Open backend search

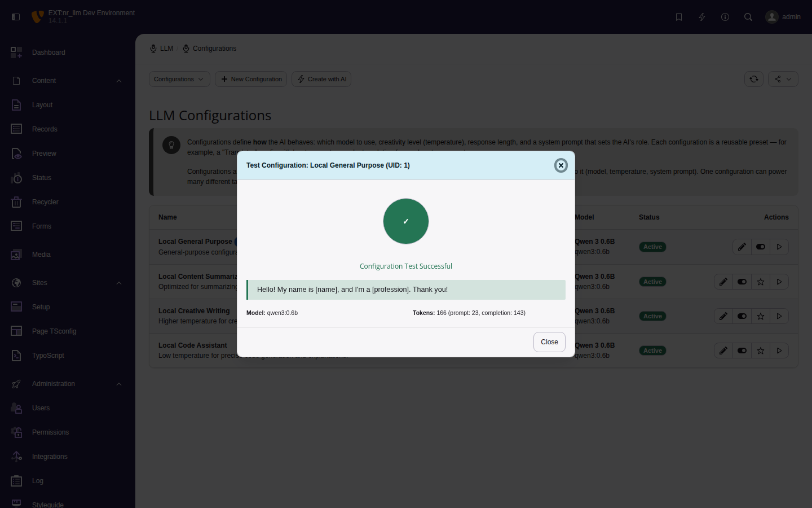(748, 17)
